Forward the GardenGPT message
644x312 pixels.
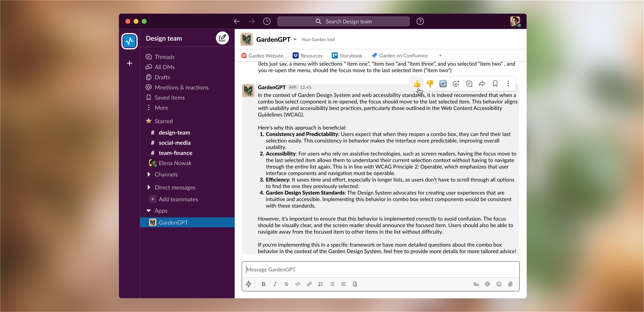click(x=482, y=84)
